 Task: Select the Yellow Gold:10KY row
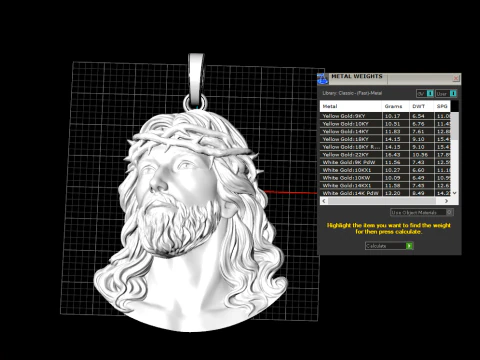[385, 124]
